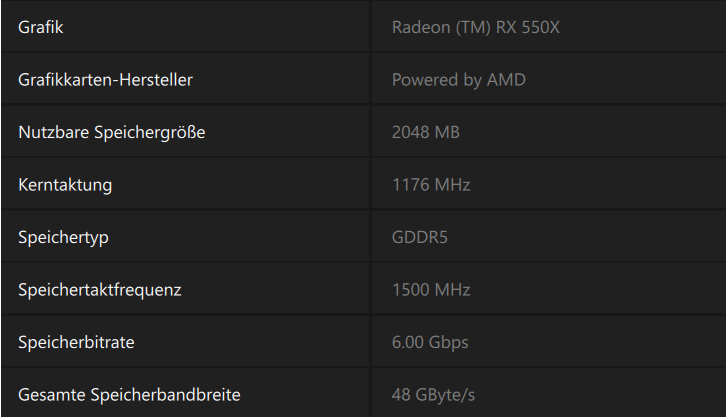Screen dimensions: 726x417
Task: Click the Gesamte Speicherbandbreite label
Action: point(129,395)
